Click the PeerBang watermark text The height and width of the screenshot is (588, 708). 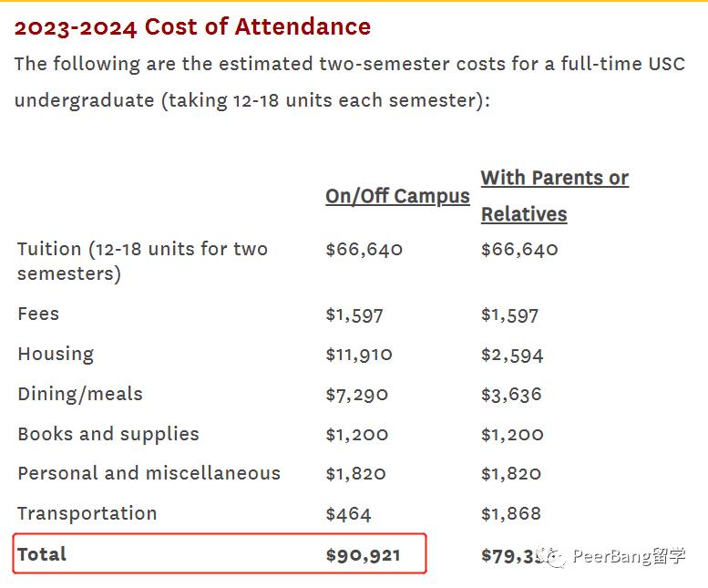click(x=629, y=555)
